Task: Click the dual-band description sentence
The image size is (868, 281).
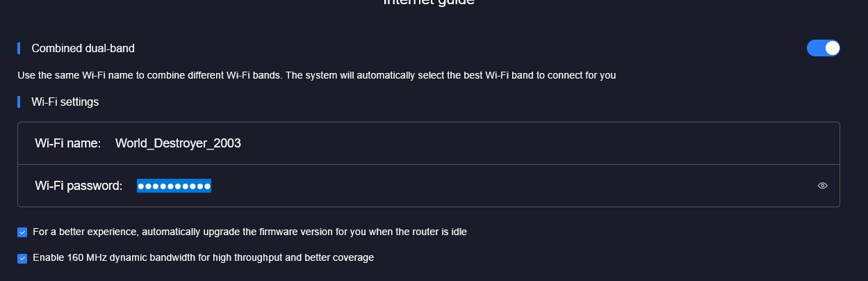Action: (x=316, y=75)
